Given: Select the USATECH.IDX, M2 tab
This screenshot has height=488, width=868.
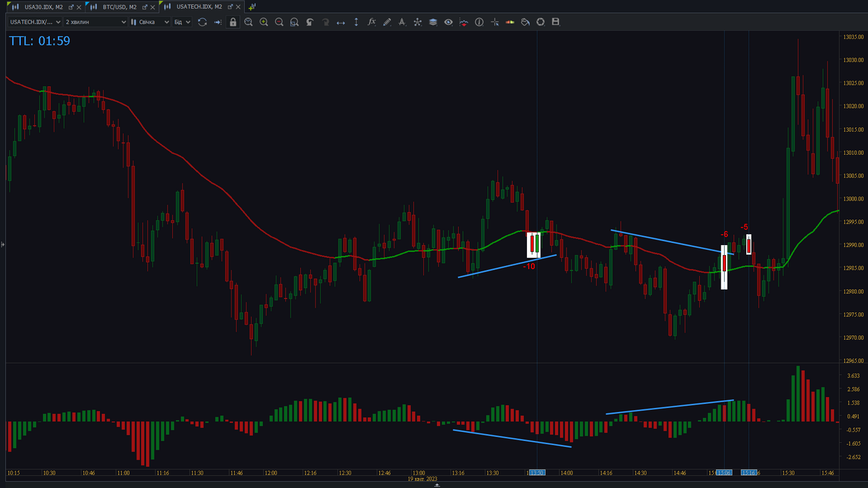Looking at the screenshot, I should 199,7.
